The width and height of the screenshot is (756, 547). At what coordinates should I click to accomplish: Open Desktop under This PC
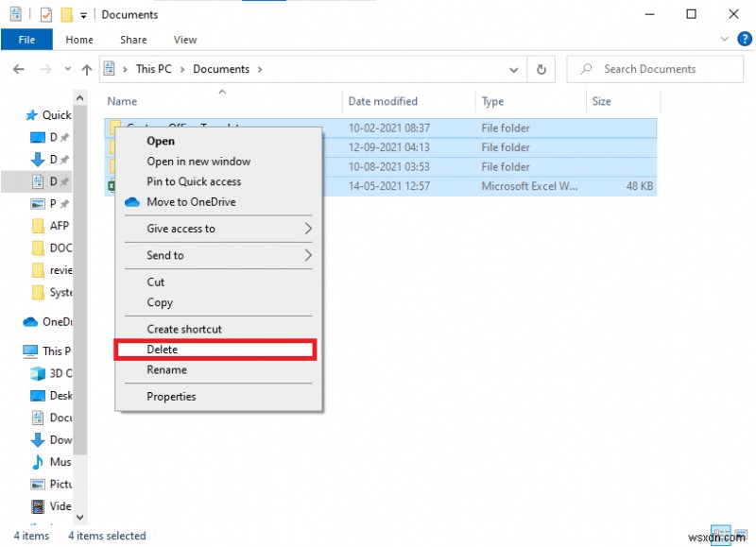coord(51,396)
